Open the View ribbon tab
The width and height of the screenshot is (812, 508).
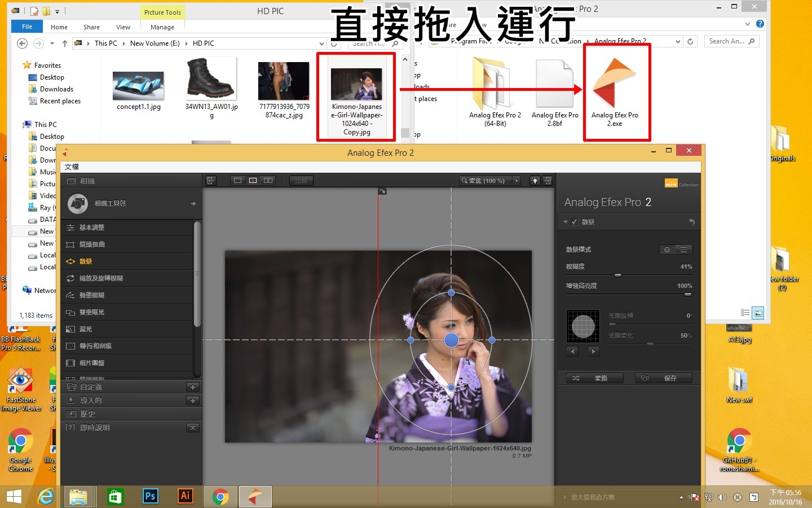pos(123,27)
